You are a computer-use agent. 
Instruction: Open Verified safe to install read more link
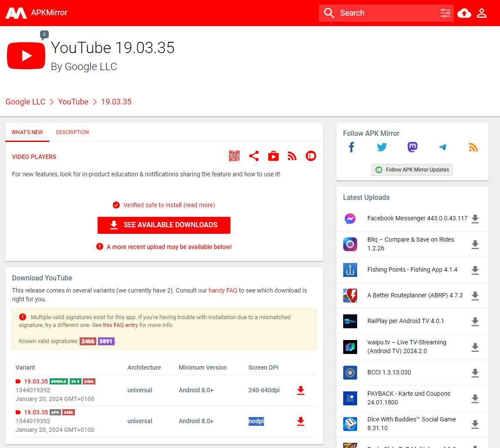click(x=169, y=205)
